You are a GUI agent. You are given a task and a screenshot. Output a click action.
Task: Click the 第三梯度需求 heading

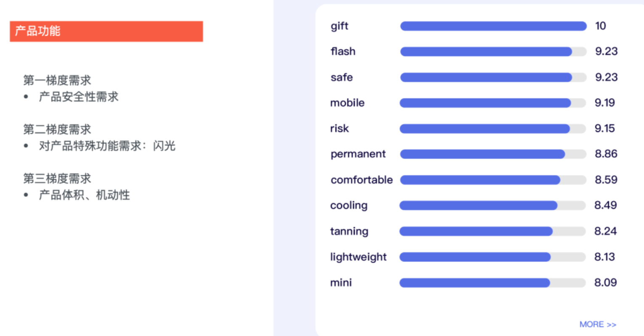(x=57, y=178)
